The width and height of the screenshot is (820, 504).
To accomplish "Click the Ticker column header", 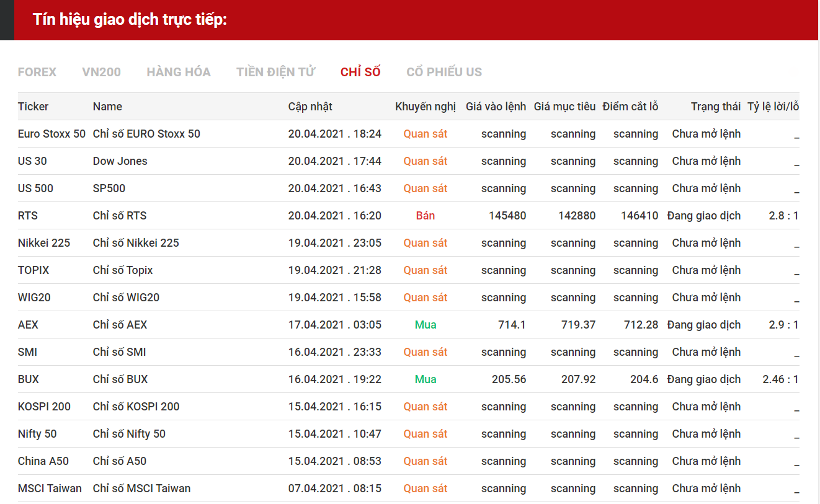I will tap(33, 107).
